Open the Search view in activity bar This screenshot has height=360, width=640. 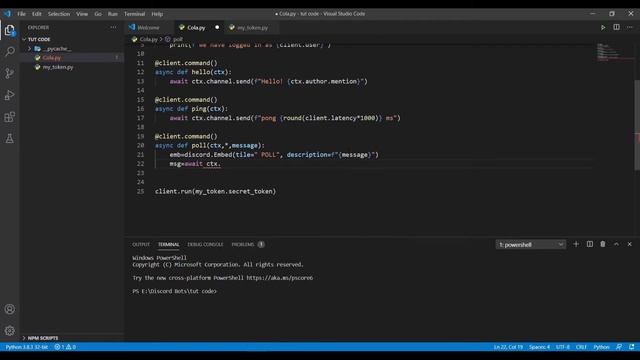9,51
